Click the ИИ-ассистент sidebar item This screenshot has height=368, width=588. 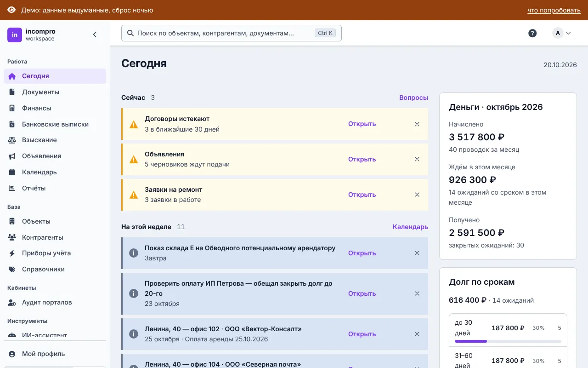[x=55, y=335]
